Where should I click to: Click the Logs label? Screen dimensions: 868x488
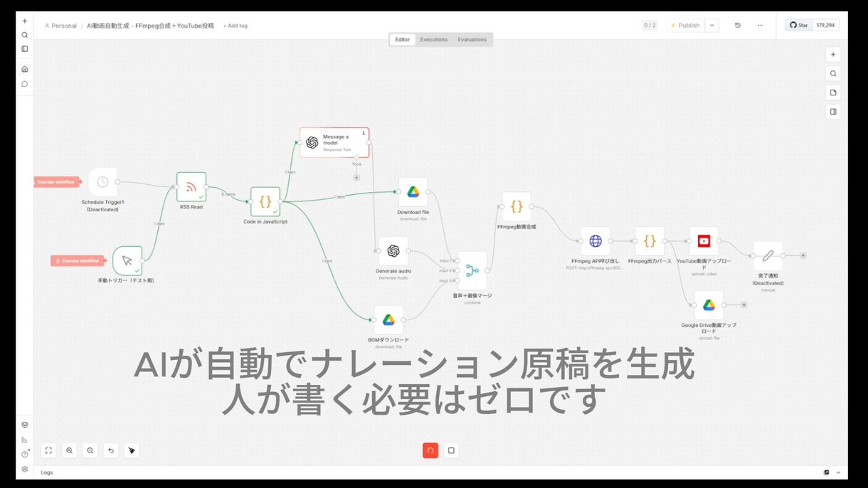[47, 472]
